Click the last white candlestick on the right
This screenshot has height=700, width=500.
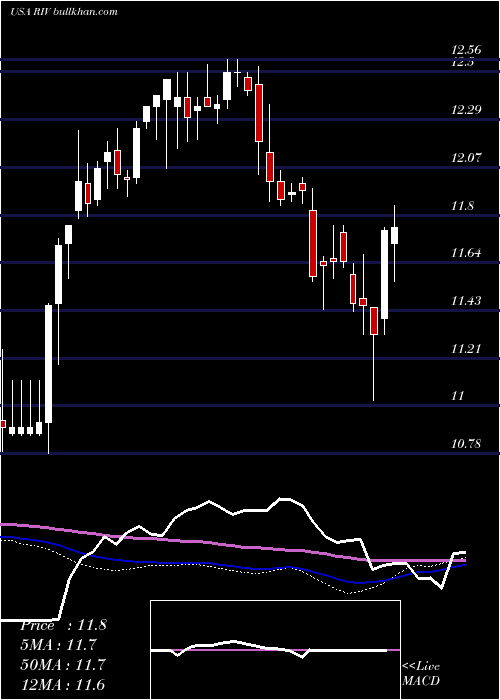395,235
